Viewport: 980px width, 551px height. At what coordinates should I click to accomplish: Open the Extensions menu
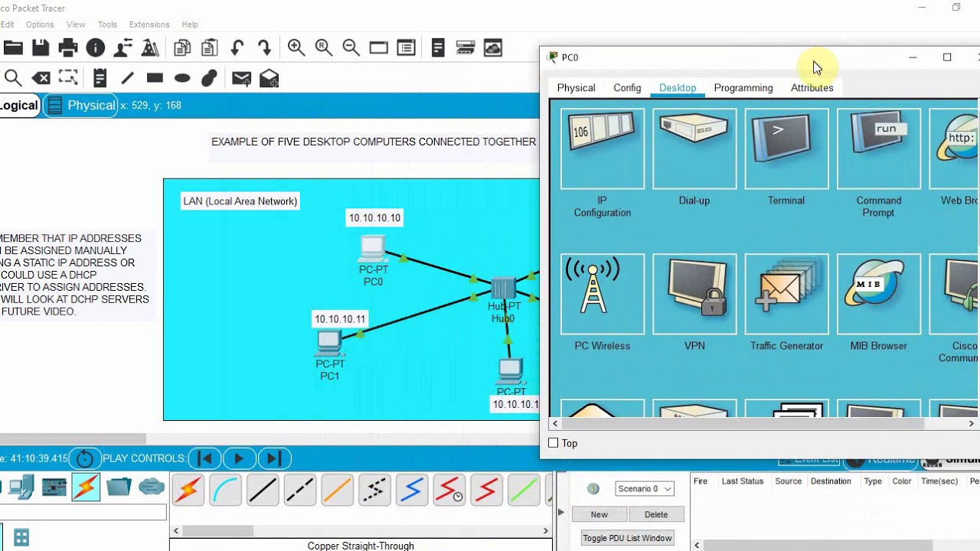point(149,24)
